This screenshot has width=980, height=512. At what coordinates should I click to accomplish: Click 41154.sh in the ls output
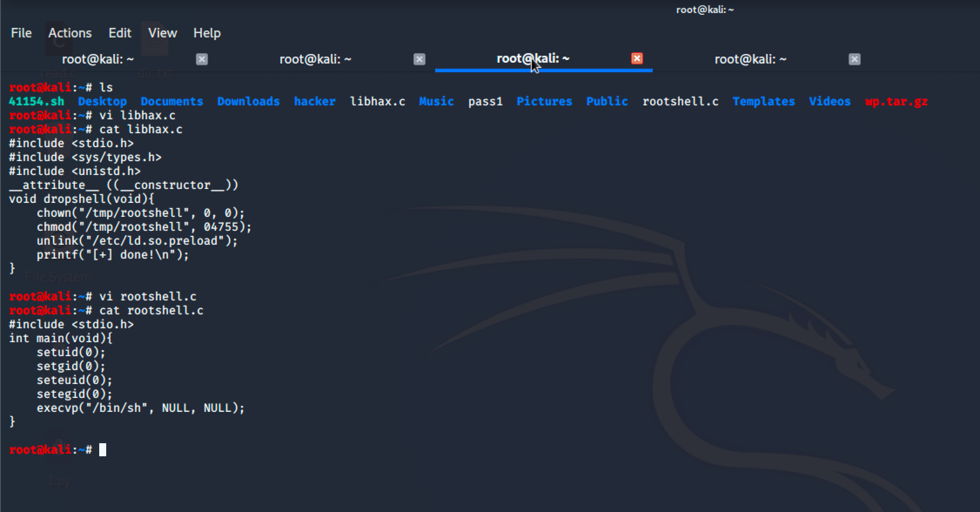[x=36, y=101]
